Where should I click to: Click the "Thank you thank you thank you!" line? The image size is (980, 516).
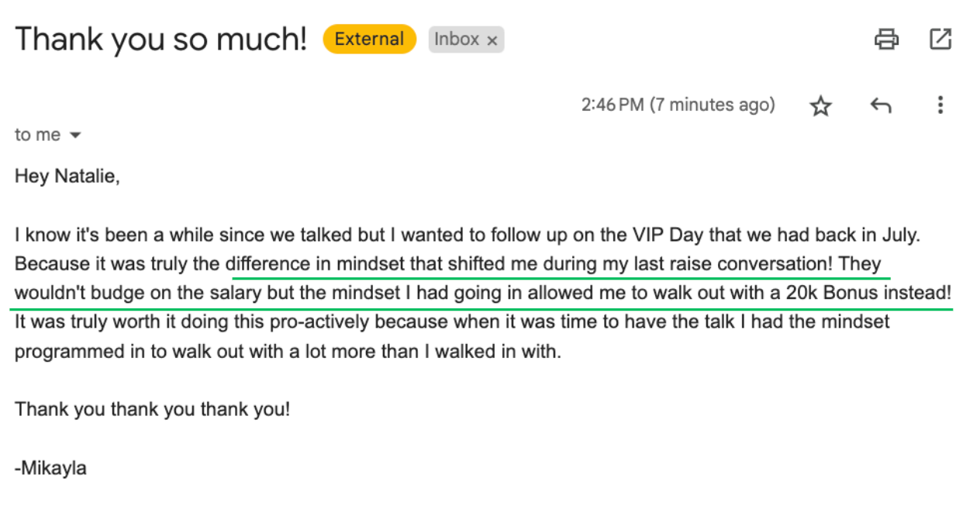[152, 408]
